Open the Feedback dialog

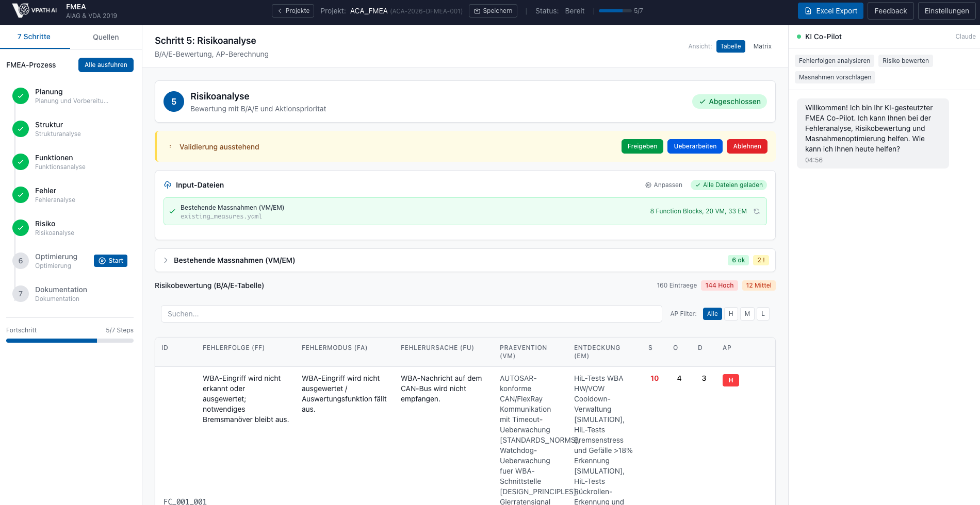891,11
